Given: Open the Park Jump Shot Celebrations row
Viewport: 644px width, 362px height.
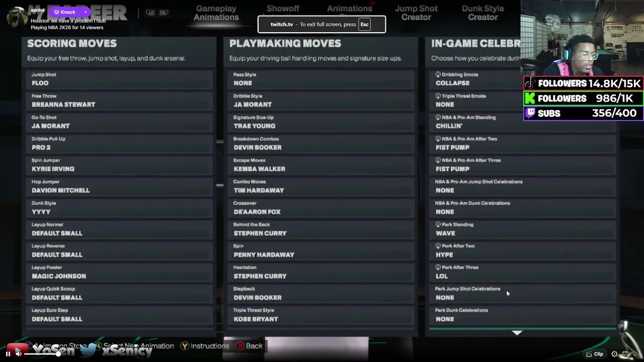Looking at the screenshot, I should point(523,294).
